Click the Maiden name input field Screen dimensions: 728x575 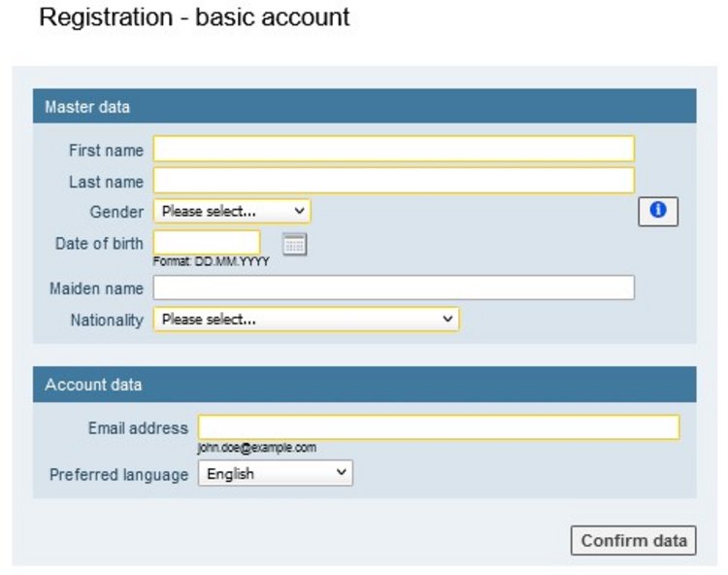pyautogui.click(x=394, y=287)
